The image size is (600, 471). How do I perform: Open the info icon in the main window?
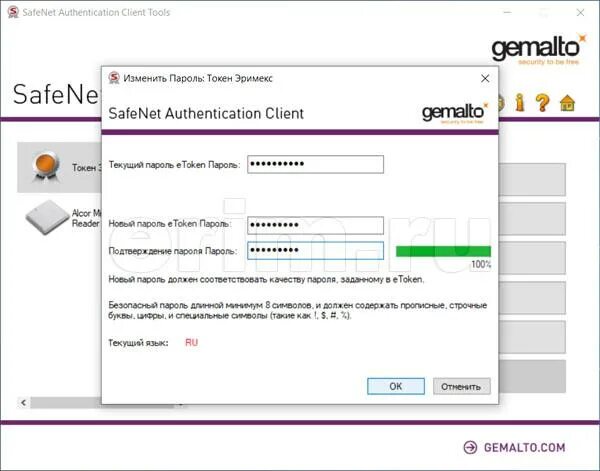520,103
